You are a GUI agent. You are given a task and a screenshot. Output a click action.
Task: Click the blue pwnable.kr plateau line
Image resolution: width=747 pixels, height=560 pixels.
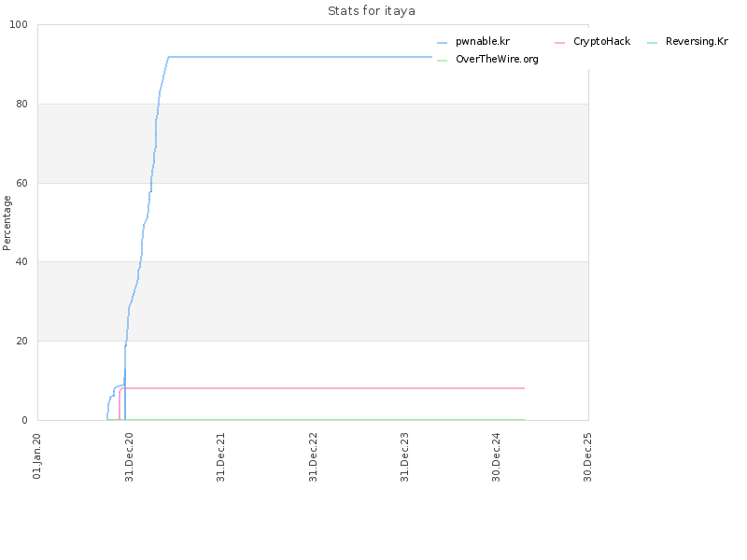pyautogui.click(x=300, y=57)
